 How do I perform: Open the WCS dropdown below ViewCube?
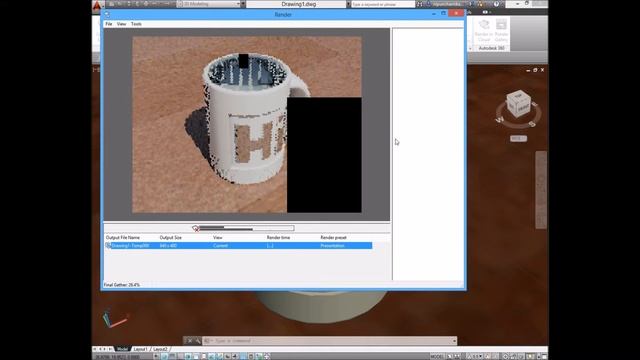(518, 139)
